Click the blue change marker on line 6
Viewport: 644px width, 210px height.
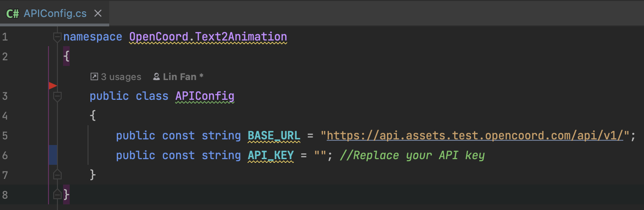[53, 155]
